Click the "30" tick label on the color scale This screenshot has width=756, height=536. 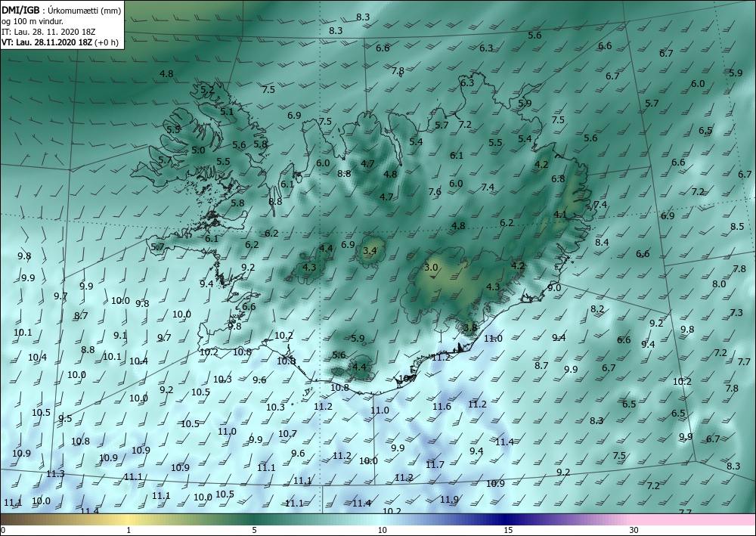[634, 530]
